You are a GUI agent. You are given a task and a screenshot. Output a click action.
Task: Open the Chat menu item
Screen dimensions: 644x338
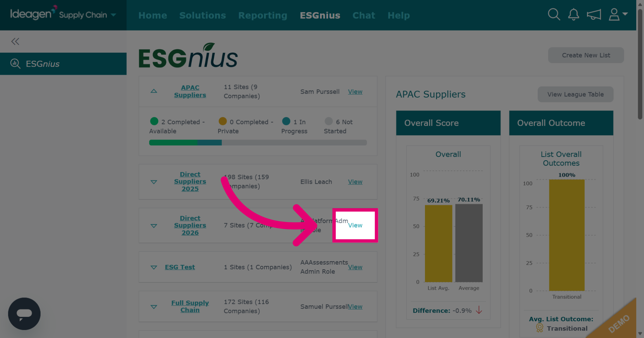coord(364,15)
